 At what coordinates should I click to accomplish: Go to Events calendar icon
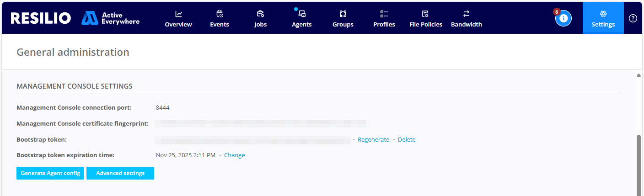[220, 14]
